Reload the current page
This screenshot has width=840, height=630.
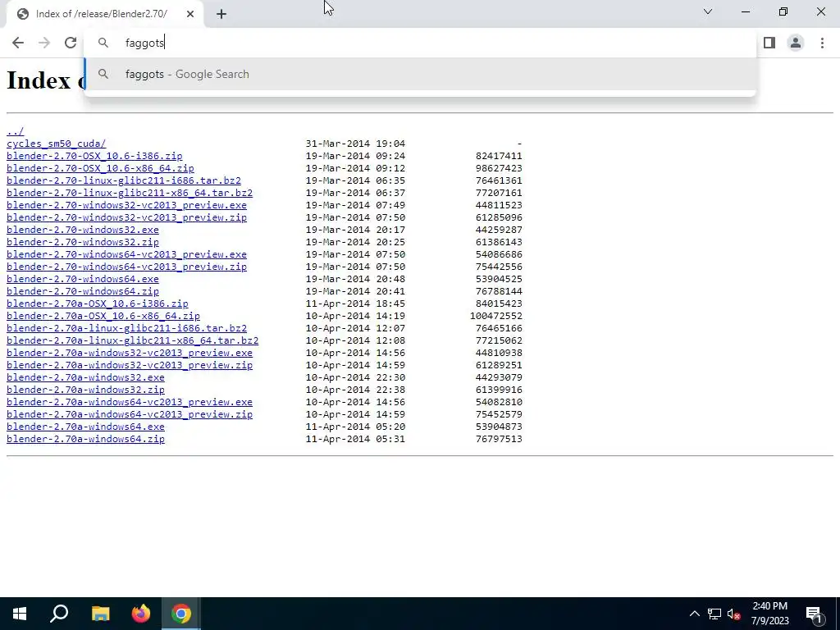[71, 43]
